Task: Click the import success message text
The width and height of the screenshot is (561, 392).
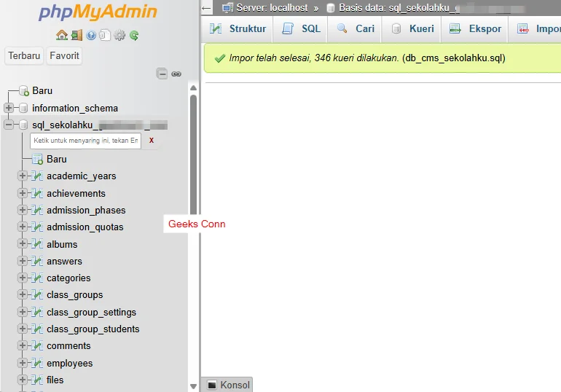Action: [367, 58]
